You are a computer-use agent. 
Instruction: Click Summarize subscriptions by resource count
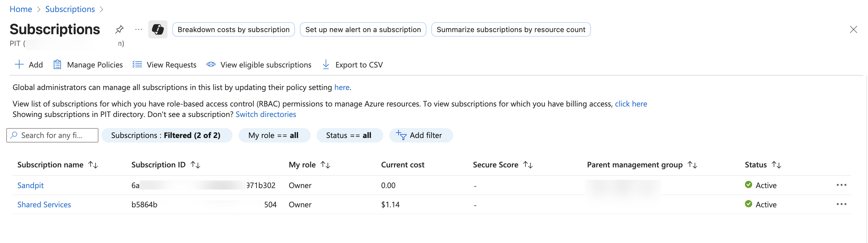(511, 30)
